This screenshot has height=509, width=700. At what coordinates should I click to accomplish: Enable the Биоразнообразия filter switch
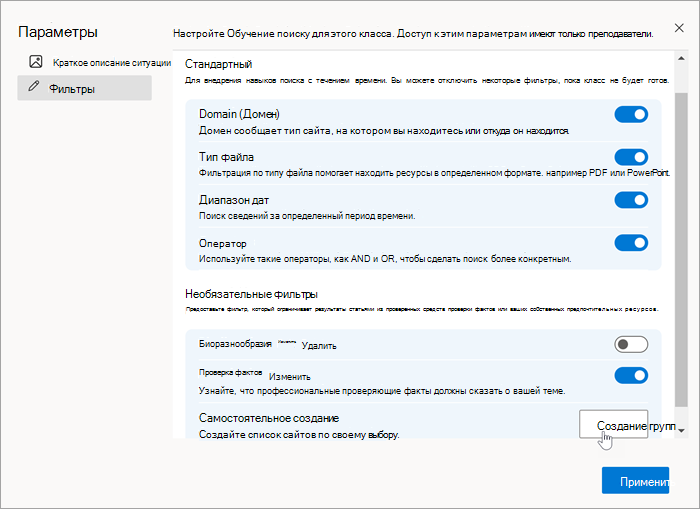click(631, 344)
